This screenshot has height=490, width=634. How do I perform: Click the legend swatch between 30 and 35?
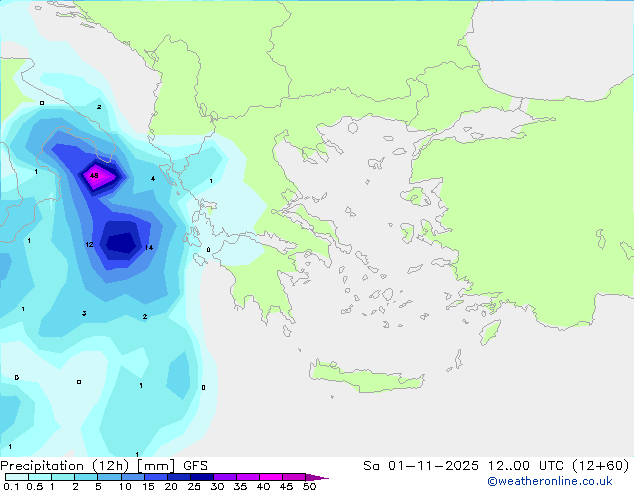[225, 477]
